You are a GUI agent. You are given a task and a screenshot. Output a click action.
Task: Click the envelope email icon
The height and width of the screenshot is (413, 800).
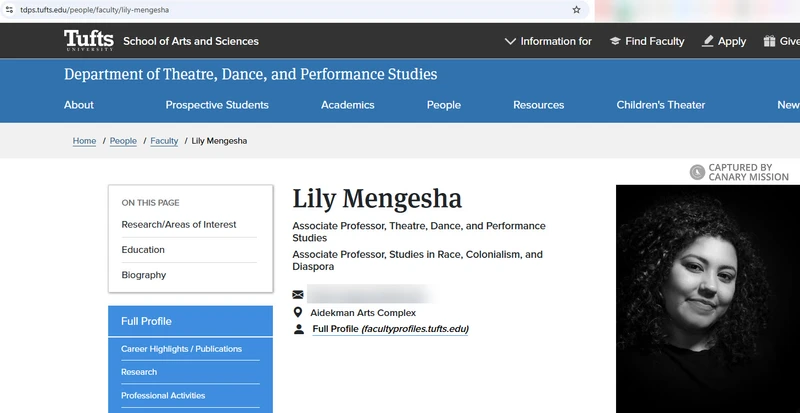(x=298, y=295)
